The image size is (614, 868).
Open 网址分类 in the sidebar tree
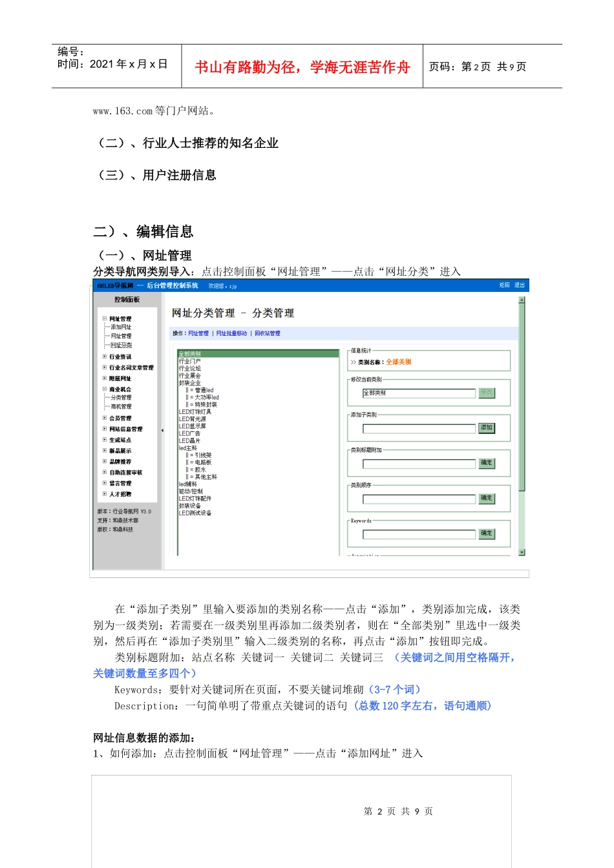pyautogui.click(x=121, y=345)
